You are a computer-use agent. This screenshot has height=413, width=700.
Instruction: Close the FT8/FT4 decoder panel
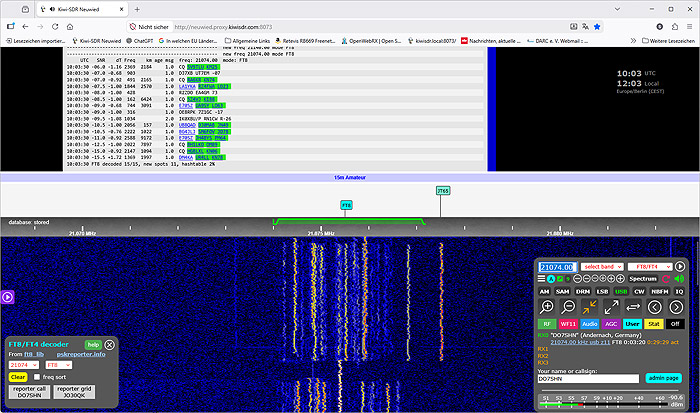110,345
